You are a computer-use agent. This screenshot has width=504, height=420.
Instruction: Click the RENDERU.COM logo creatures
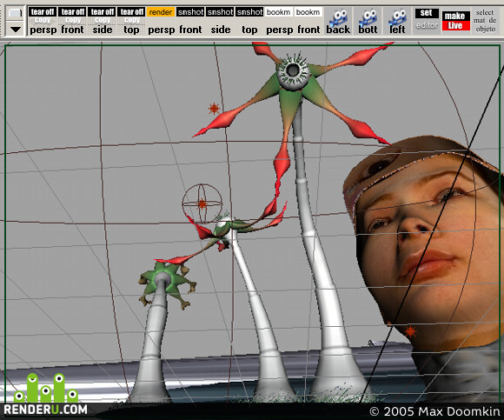pyautogui.click(x=46, y=388)
